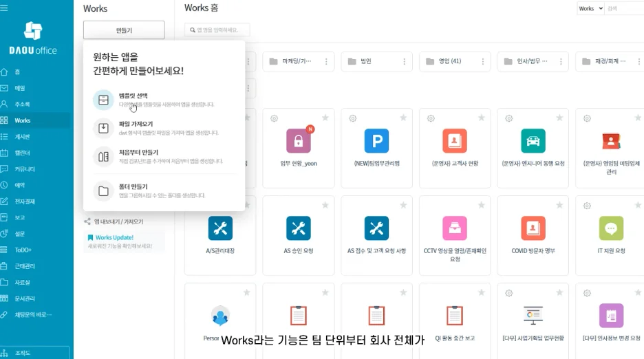Open 영업 (41) folder options menu
The image size is (644, 359).
pyautogui.click(x=482, y=61)
